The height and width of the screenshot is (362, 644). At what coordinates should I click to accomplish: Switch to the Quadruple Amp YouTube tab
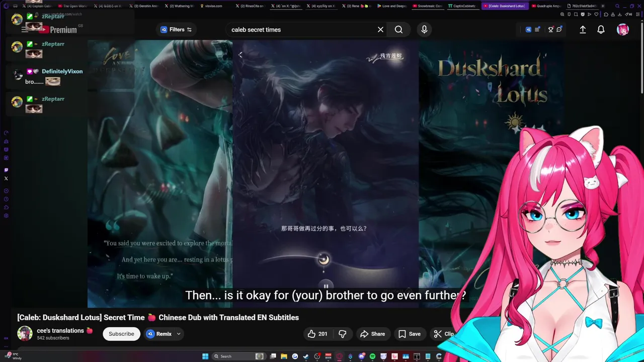click(x=546, y=6)
